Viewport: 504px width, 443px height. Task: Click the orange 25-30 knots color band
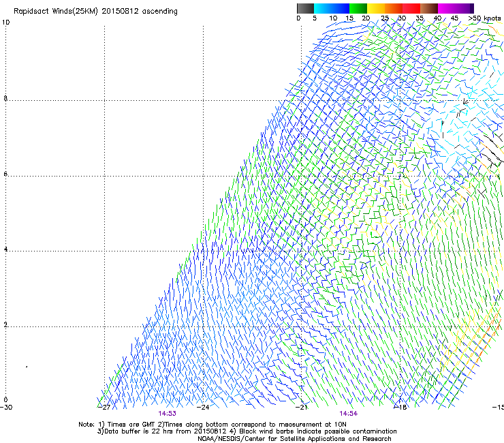click(394, 8)
